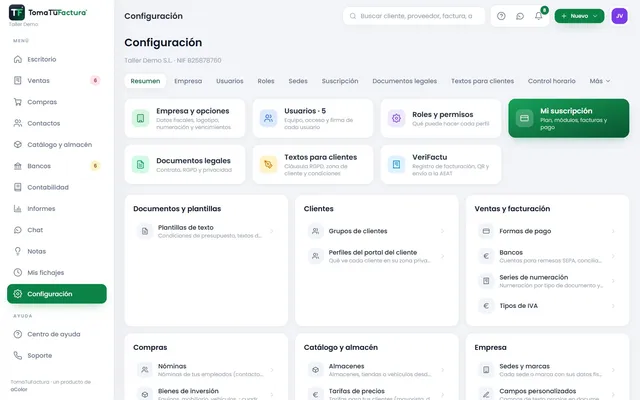Click chevron on Plantillas de texto row
Screen dimensions: 640x400
(x=271, y=231)
